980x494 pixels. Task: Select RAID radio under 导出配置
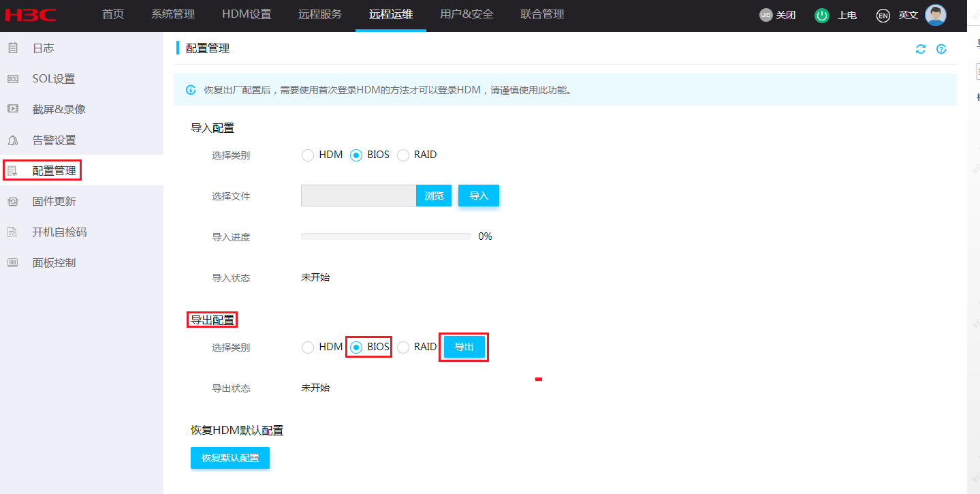pyautogui.click(x=403, y=348)
